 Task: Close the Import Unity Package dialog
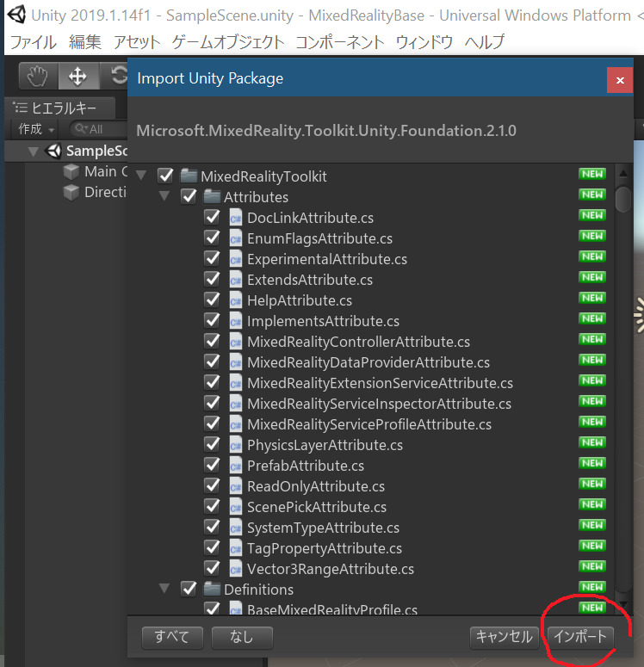(620, 80)
